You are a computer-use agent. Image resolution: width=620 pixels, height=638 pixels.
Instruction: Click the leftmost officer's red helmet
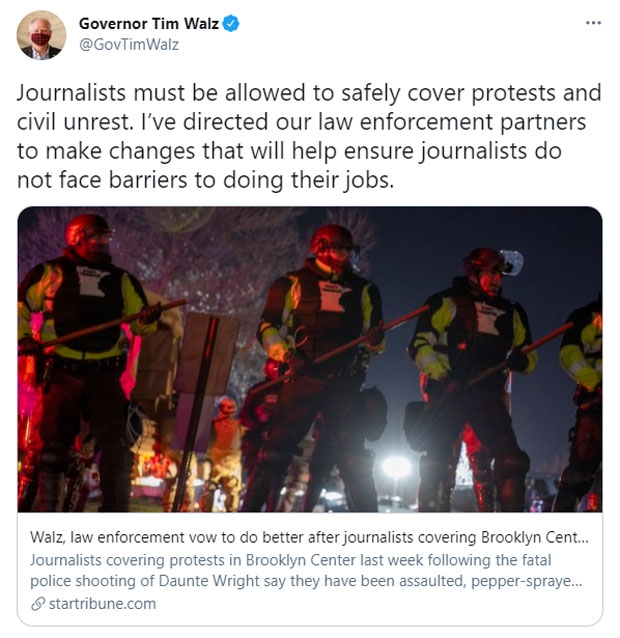(87, 228)
